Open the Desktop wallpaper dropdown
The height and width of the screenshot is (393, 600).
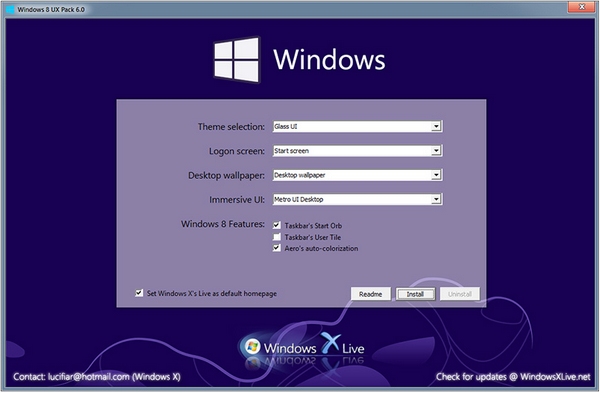coord(357,175)
